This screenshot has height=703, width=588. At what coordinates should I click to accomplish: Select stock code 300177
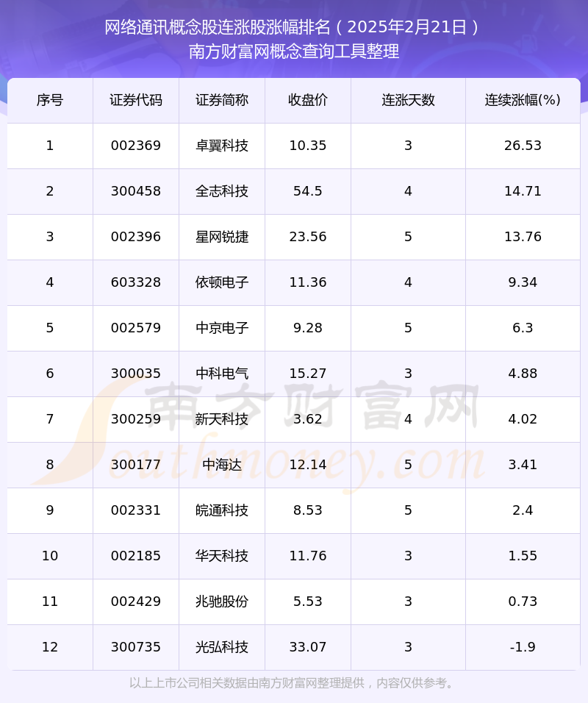(136, 465)
